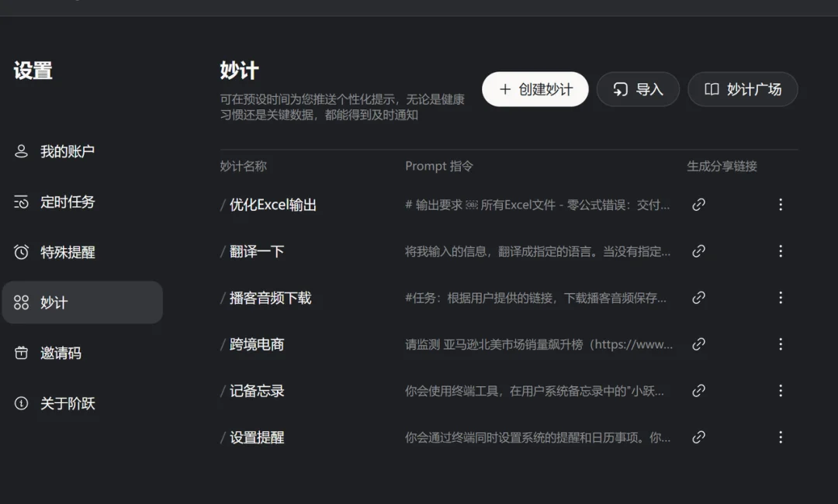Click the share link icon for 优化Excel输出
This screenshot has height=504, width=838.
pyautogui.click(x=698, y=205)
